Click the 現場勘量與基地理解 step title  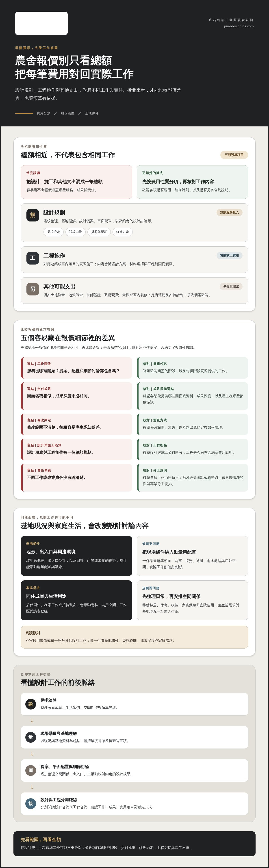(59, 733)
